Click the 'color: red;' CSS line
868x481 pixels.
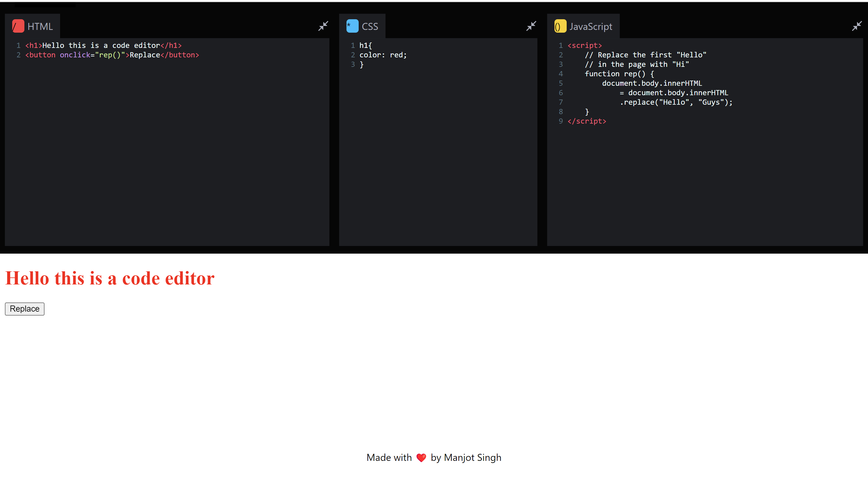[383, 55]
